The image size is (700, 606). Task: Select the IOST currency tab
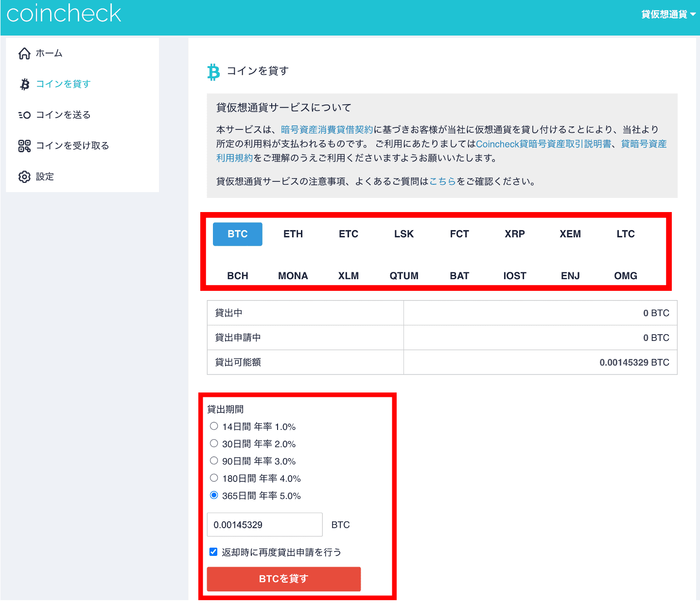coord(514,276)
